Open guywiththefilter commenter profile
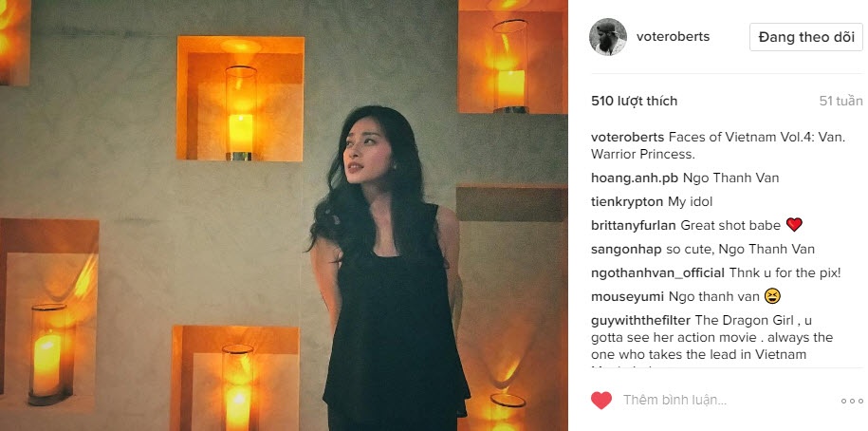Viewport: 868px width, 431px height. [x=640, y=321]
